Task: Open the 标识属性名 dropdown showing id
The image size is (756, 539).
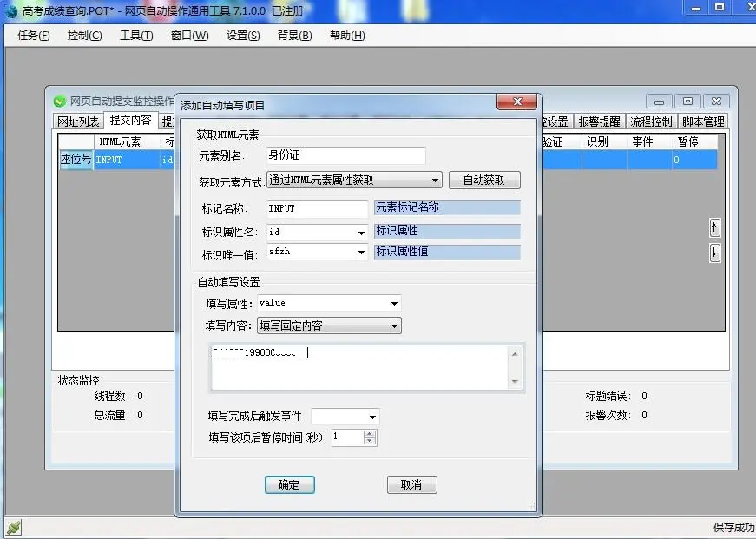Action: (361, 233)
